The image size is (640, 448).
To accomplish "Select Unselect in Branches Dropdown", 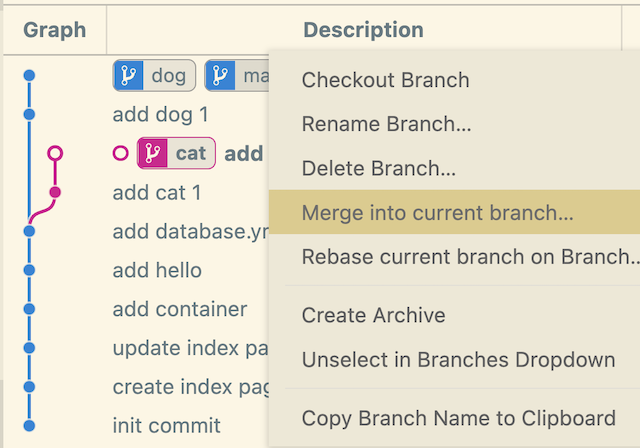I will pos(458,360).
